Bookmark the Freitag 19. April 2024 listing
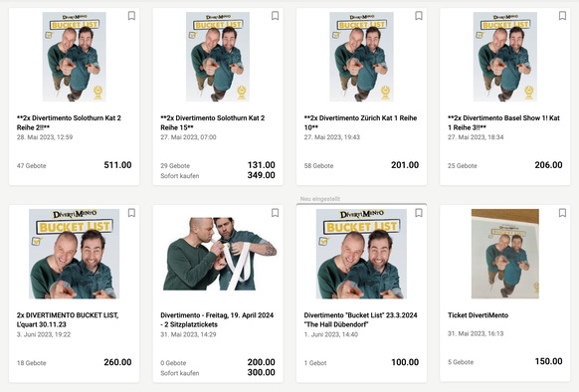The image size is (579, 392). pyautogui.click(x=276, y=213)
